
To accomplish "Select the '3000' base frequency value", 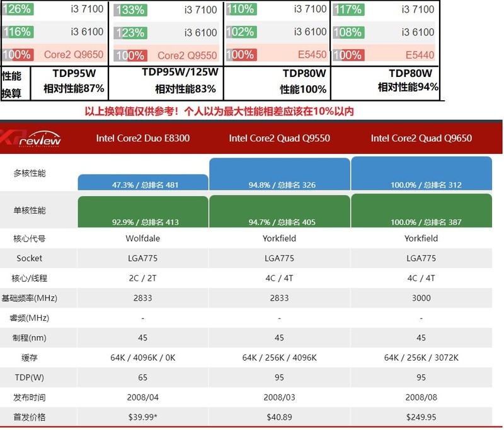I will click(421, 298).
